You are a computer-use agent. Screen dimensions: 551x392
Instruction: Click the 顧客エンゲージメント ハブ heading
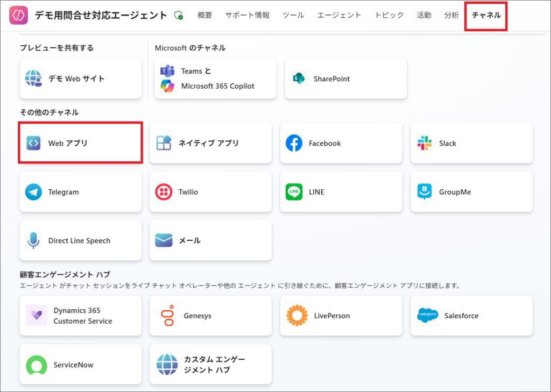click(65, 275)
